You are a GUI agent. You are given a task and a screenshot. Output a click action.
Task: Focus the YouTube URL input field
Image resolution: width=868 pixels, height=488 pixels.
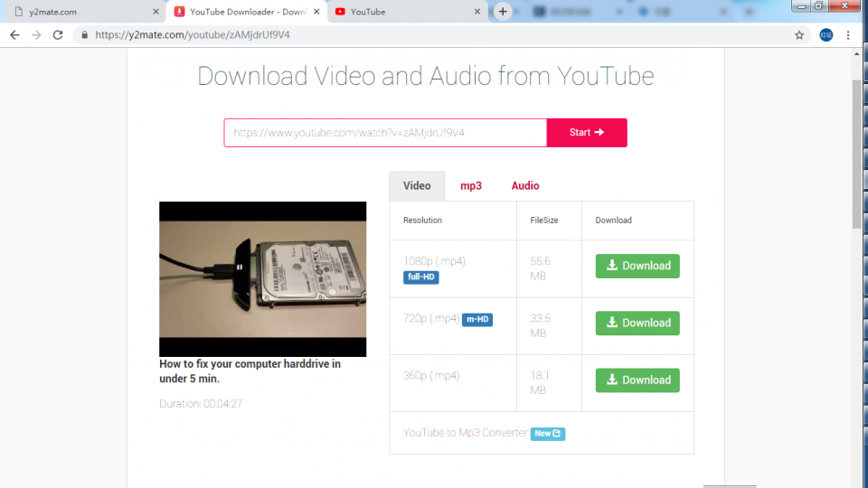385,133
